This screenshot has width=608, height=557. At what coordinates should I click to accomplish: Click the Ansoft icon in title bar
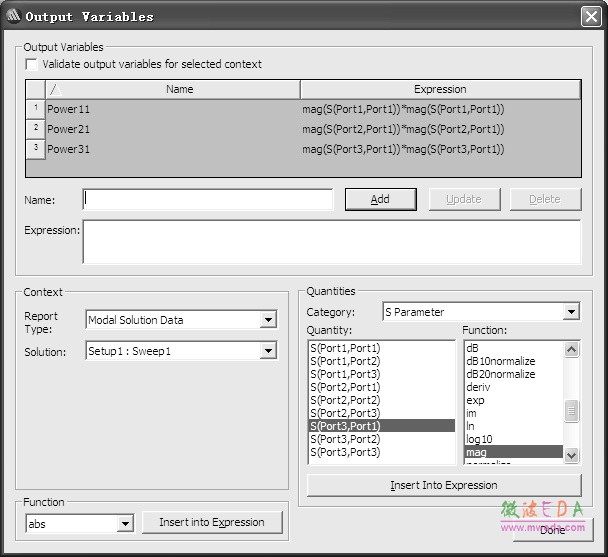point(13,16)
